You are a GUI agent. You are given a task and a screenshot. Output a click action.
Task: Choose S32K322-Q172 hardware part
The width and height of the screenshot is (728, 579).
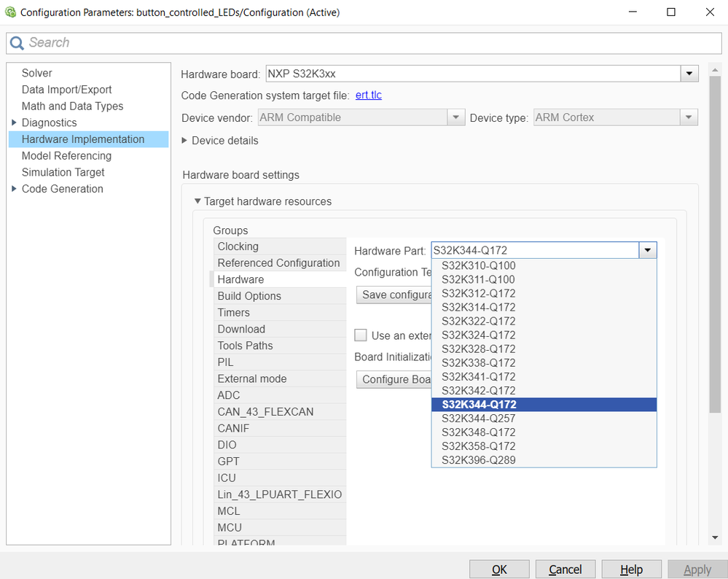[544, 322]
